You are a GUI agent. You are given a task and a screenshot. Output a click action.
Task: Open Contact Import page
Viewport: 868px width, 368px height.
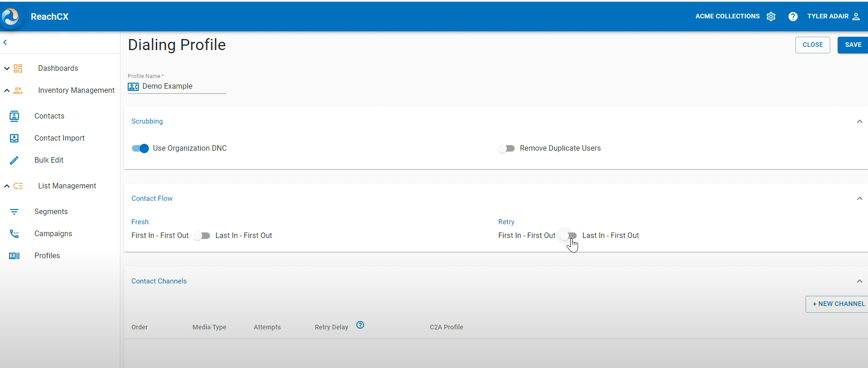click(59, 138)
